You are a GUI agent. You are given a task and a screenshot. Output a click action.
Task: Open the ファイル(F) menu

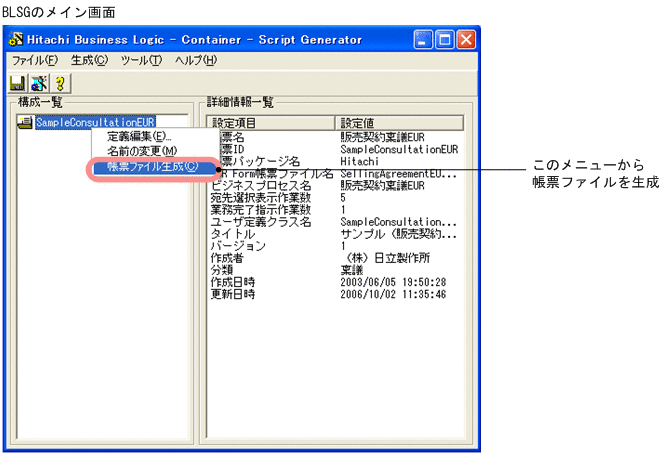35,60
